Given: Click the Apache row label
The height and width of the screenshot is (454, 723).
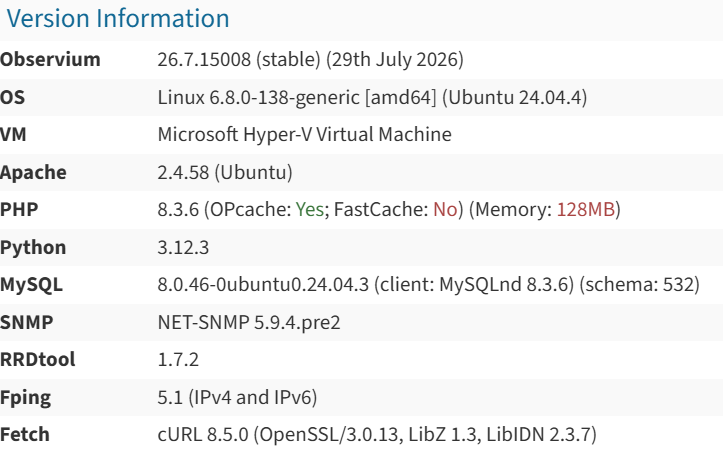Looking at the screenshot, I should (x=33, y=172).
